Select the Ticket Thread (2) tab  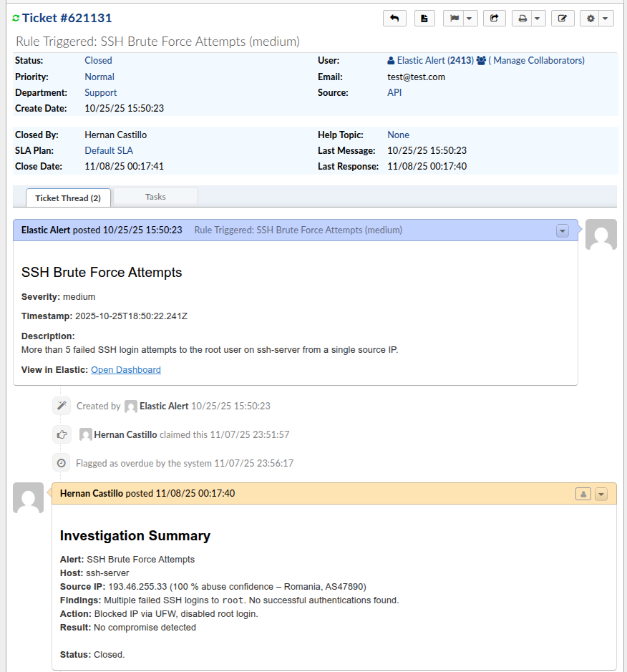67,198
